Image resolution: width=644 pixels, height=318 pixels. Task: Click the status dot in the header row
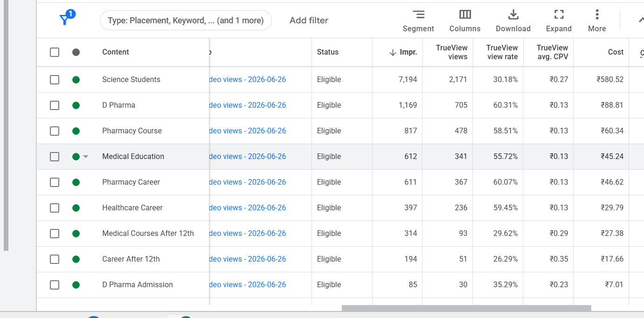coord(76,52)
